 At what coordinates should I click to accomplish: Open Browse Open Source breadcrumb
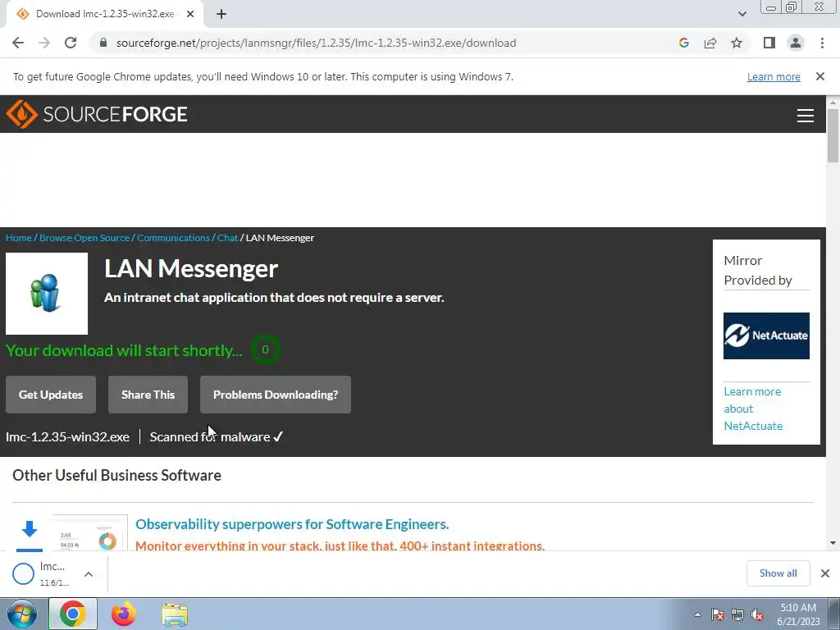point(84,238)
